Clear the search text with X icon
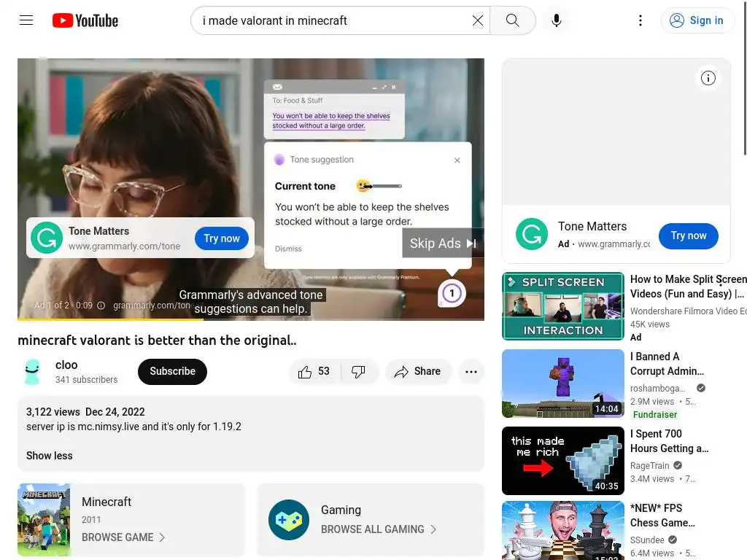This screenshot has height=560, width=747. click(x=477, y=20)
